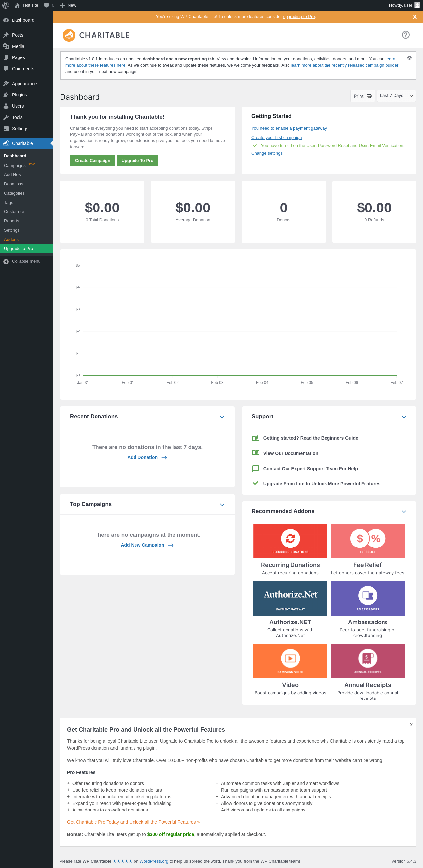The image size is (423, 868).
Task: Open the Recurring Donations addon thumbnail
Action: tap(290, 541)
